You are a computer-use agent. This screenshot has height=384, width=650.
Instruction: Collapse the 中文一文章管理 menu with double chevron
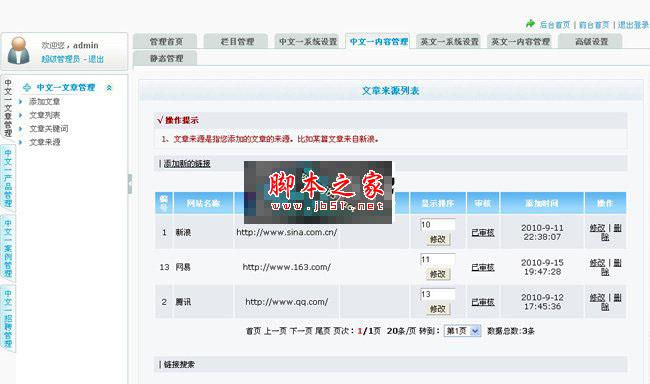[109, 87]
